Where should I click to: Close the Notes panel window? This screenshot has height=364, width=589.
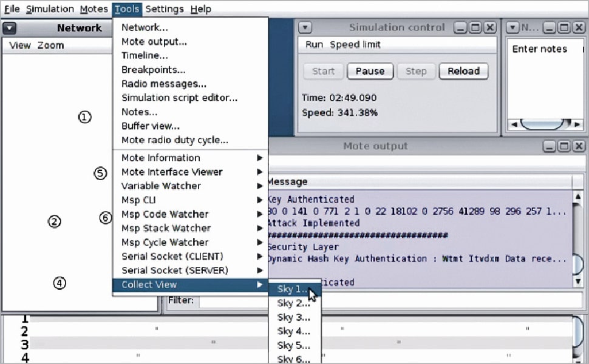(x=577, y=28)
